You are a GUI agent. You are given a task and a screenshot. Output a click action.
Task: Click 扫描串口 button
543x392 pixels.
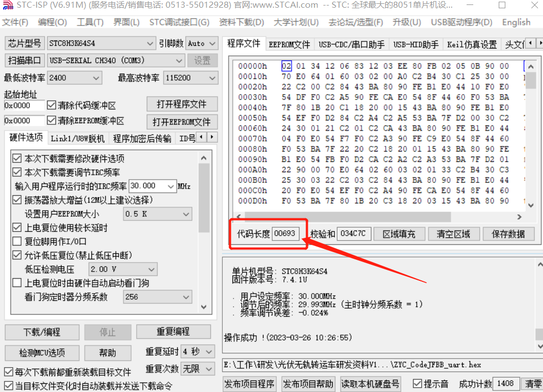coord(24,61)
